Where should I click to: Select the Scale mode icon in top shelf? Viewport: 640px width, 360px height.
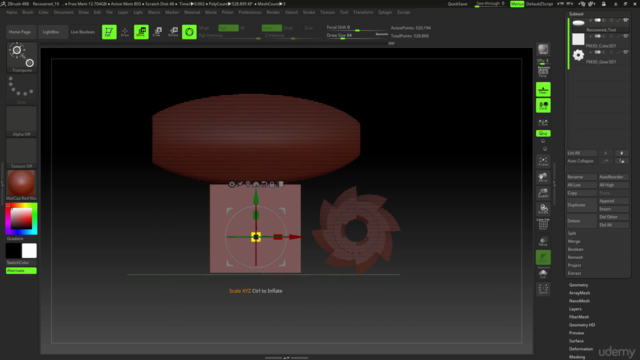pos(157,32)
